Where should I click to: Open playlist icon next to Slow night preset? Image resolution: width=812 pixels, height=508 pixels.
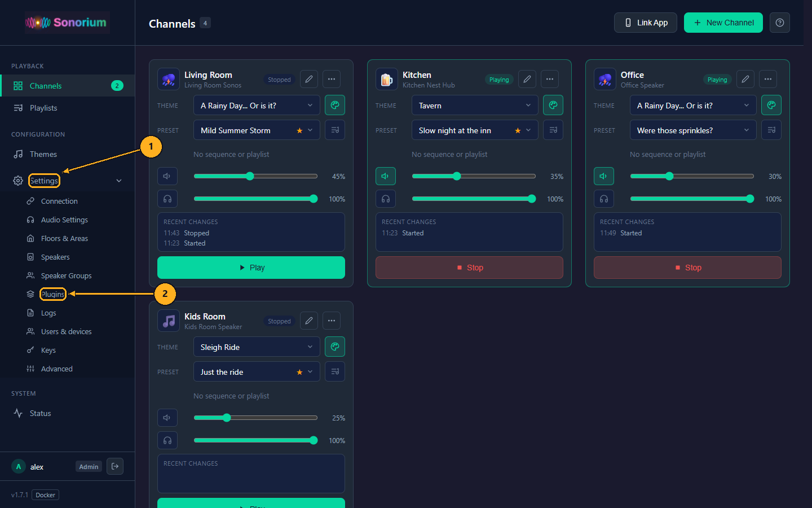click(553, 130)
